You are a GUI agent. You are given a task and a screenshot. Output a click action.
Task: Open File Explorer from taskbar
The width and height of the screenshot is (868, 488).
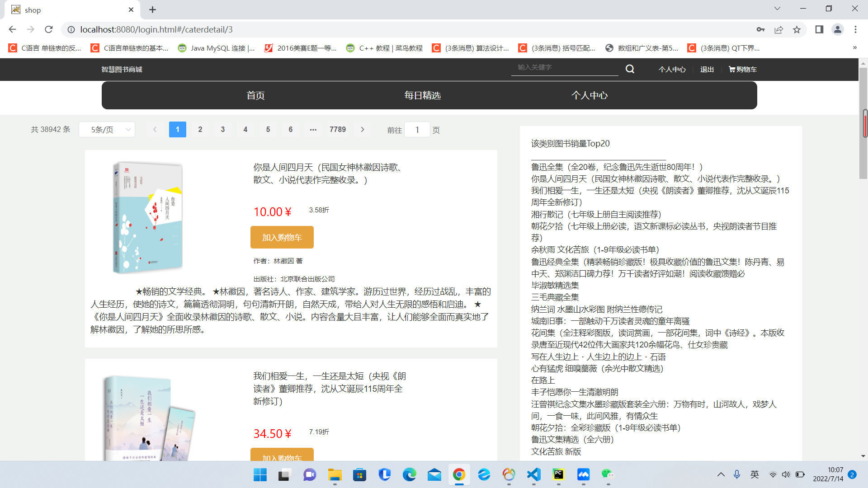[x=335, y=474]
